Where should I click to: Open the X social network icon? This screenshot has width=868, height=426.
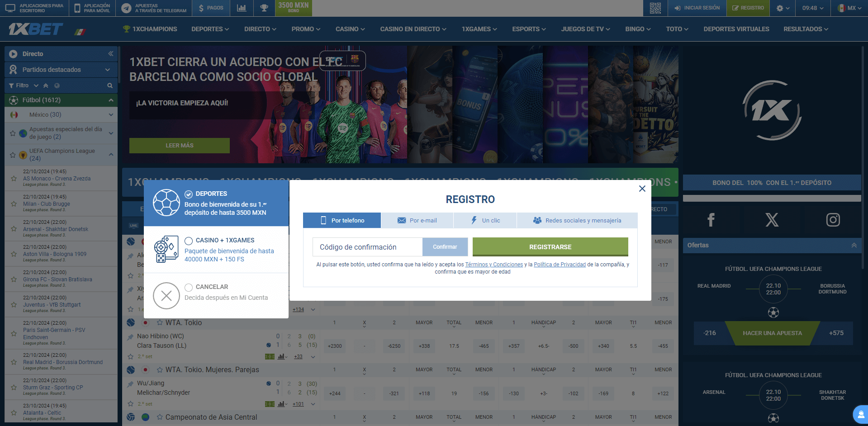772,220
